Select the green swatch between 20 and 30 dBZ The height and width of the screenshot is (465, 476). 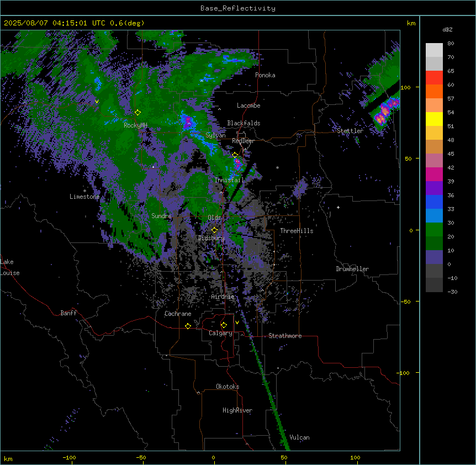[434, 230]
